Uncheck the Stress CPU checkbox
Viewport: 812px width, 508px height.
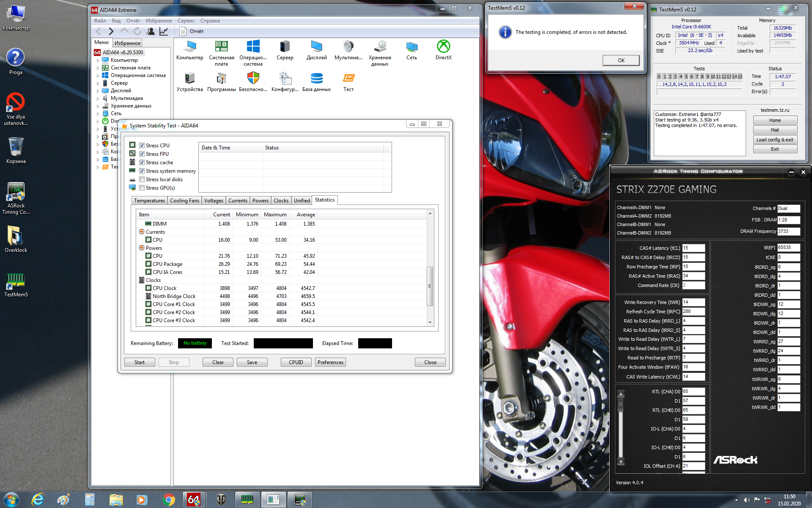coord(142,146)
